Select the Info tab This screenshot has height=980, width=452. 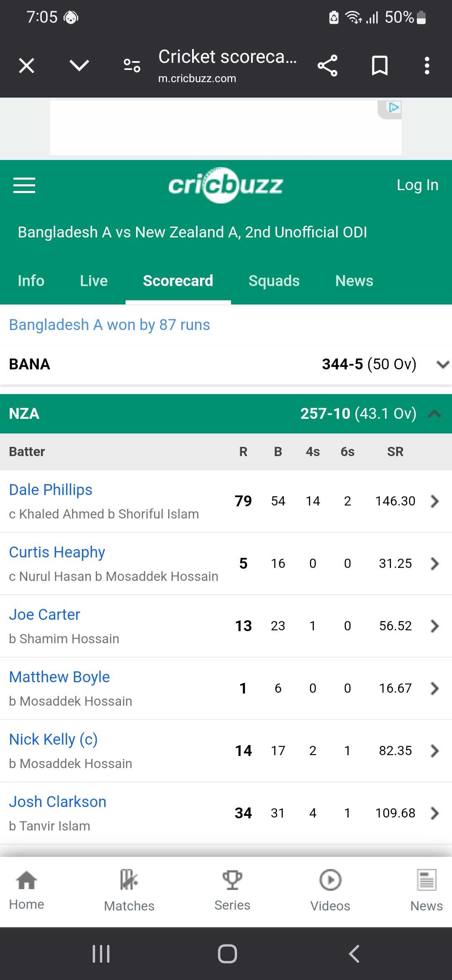point(31,281)
